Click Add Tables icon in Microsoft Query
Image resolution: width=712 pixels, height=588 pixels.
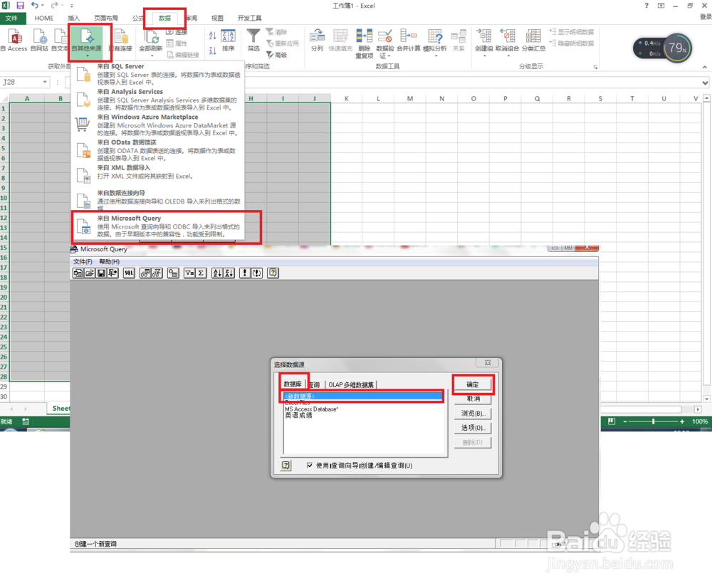click(x=173, y=273)
